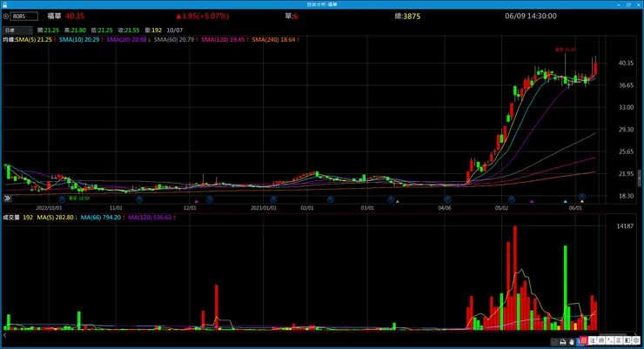
Task: Click the 成交量 volume panel label
Action: (11, 218)
